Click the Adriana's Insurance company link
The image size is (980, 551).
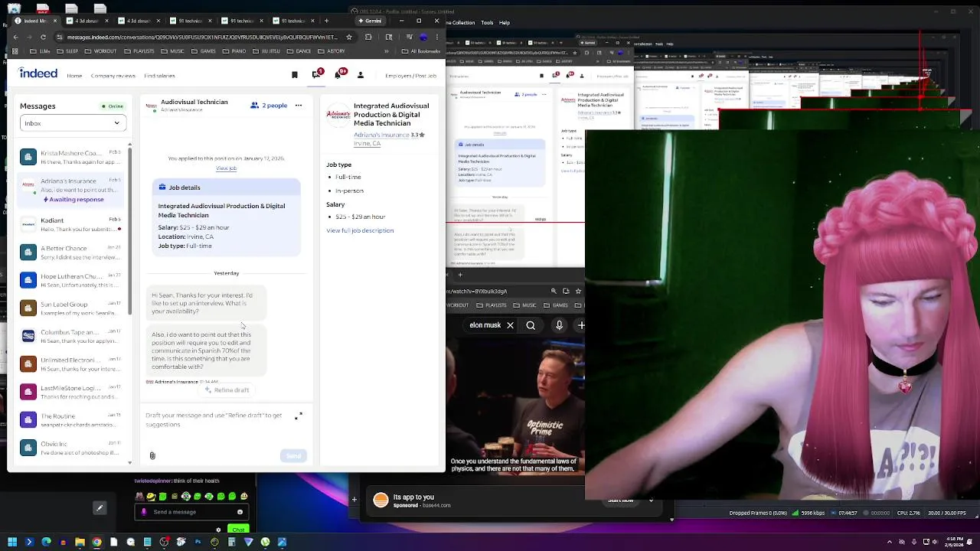click(381, 135)
